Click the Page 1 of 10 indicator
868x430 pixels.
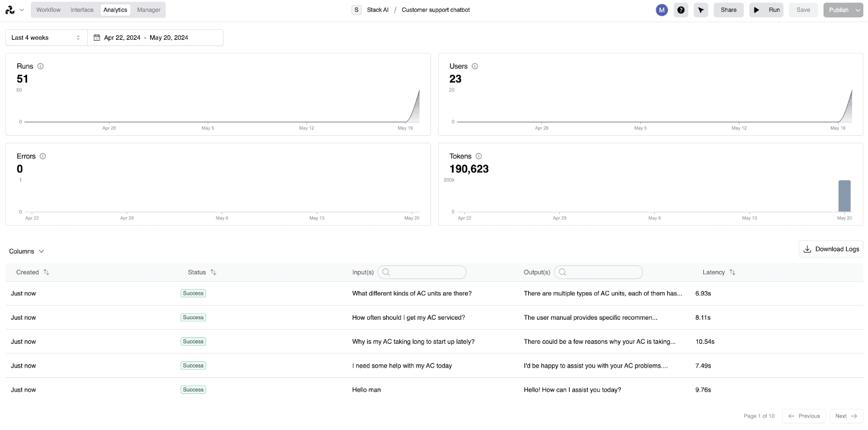(x=759, y=416)
